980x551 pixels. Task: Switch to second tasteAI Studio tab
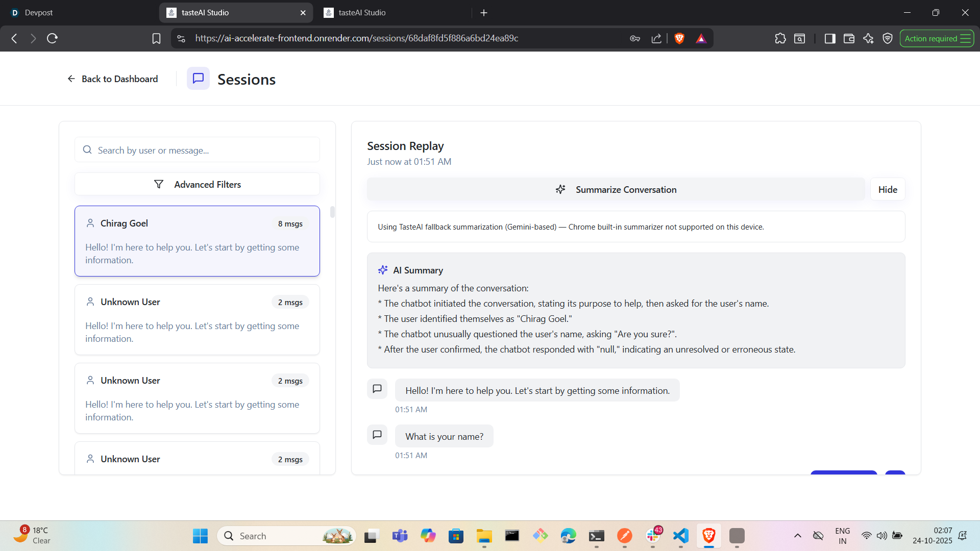point(362,12)
